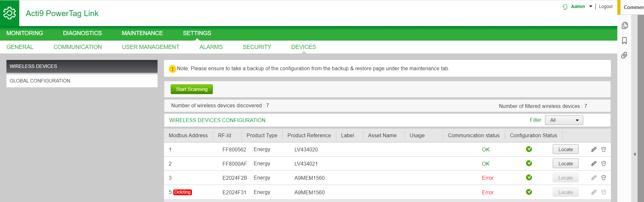Click the Modbus Address column header
The image size is (644, 202).
tap(188, 136)
